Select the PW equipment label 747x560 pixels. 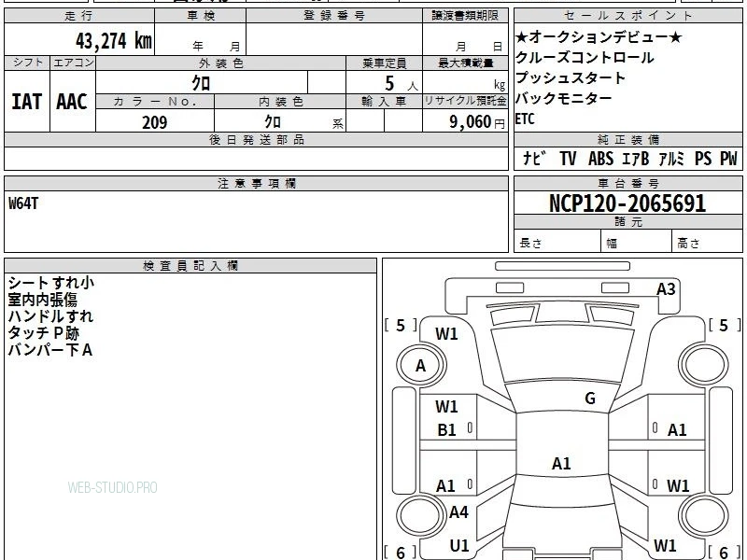pos(729,159)
